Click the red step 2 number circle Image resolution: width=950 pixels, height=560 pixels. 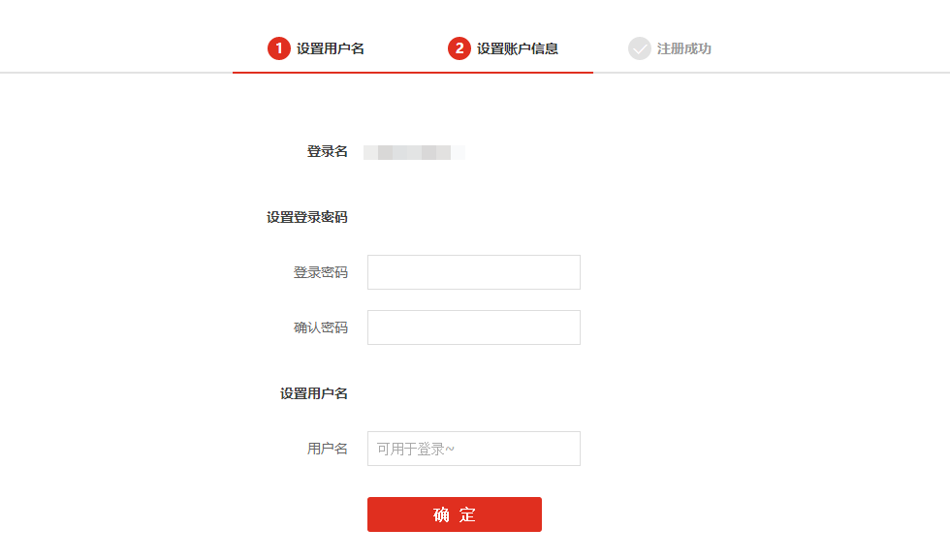pos(459,48)
